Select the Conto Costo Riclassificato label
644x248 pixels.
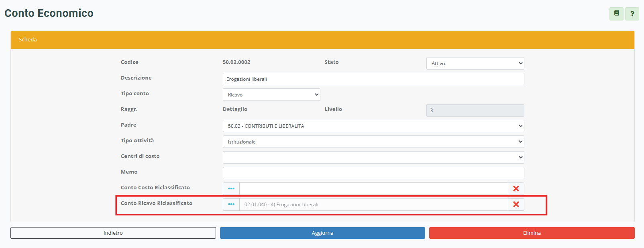click(x=155, y=187)
